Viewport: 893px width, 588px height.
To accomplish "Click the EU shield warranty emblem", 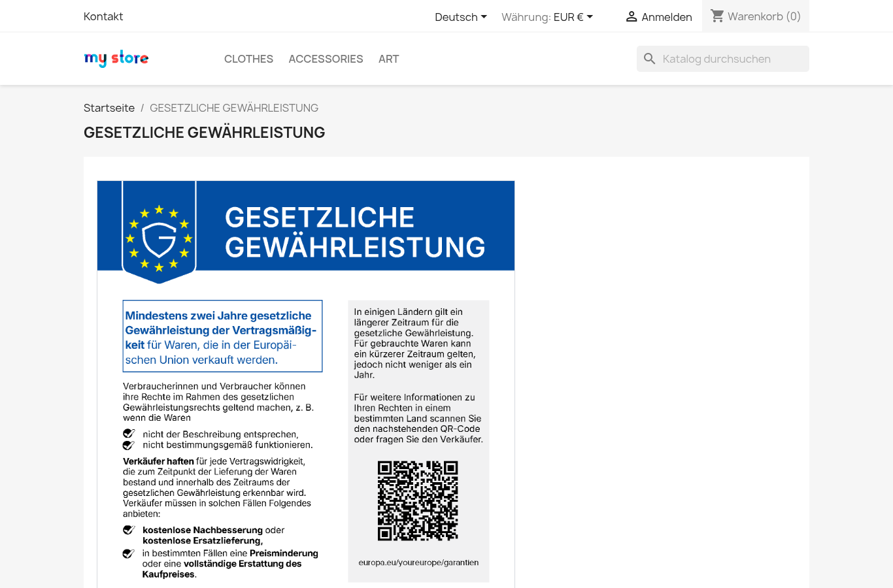I will click(159, 232).
